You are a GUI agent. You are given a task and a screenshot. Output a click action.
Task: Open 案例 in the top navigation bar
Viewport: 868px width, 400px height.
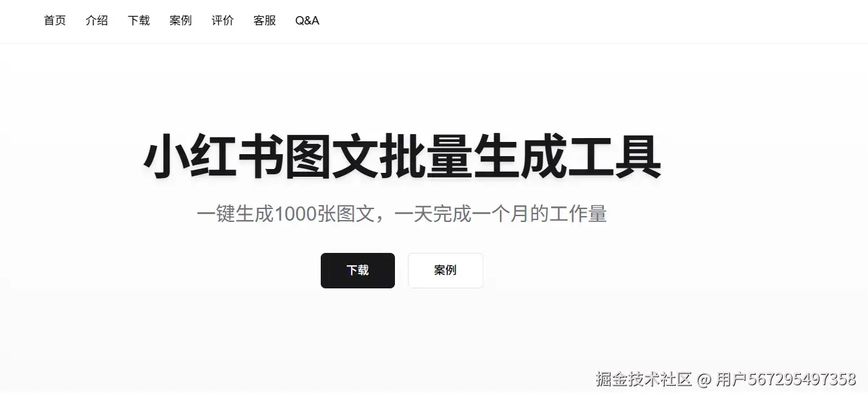click(181, 21)
